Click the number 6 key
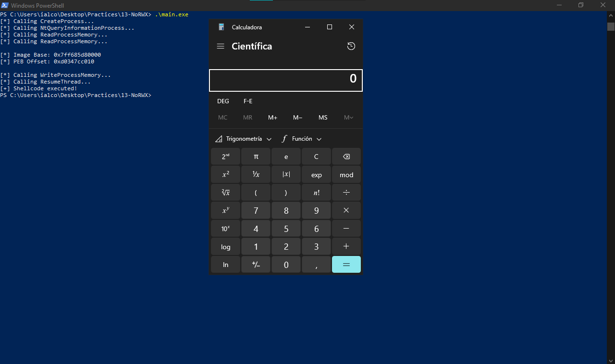615x364 pixels. coord(316,229)
